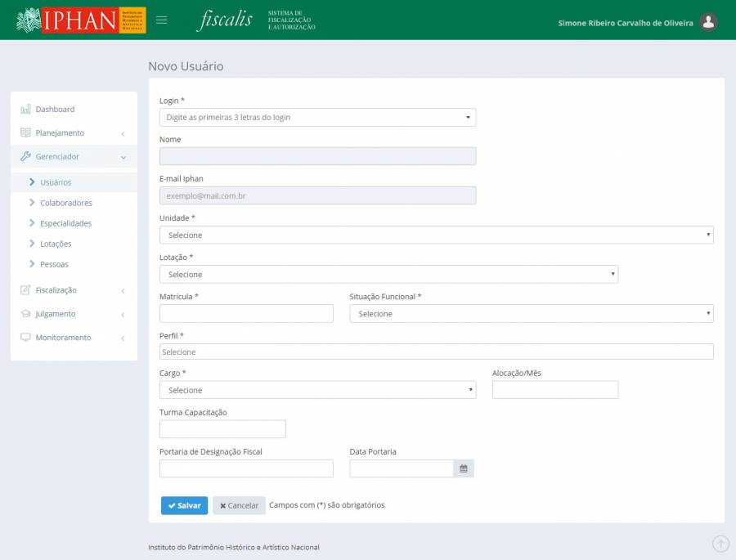The width and height of the screenshot is (736, 560).
Task: Expand the Planejamento sidebar menu
Action: pyautogui.click(x=73, y=133)
